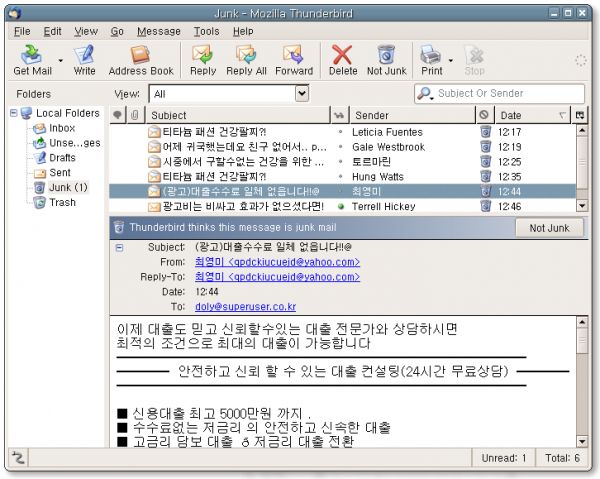Toggle read status of Leticia Fuentes message
This screenshot has width=600, height=479.
(x=341, y=132)
